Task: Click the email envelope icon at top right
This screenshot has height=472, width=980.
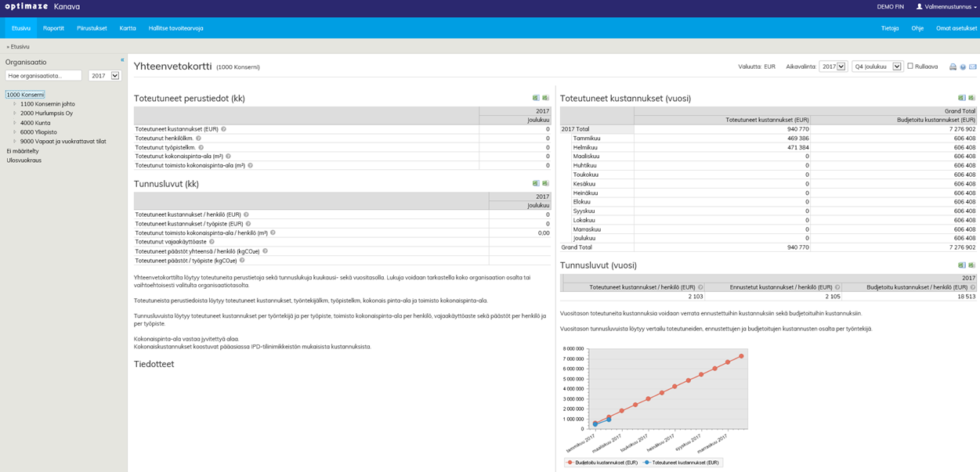Action: click(973, 67)
